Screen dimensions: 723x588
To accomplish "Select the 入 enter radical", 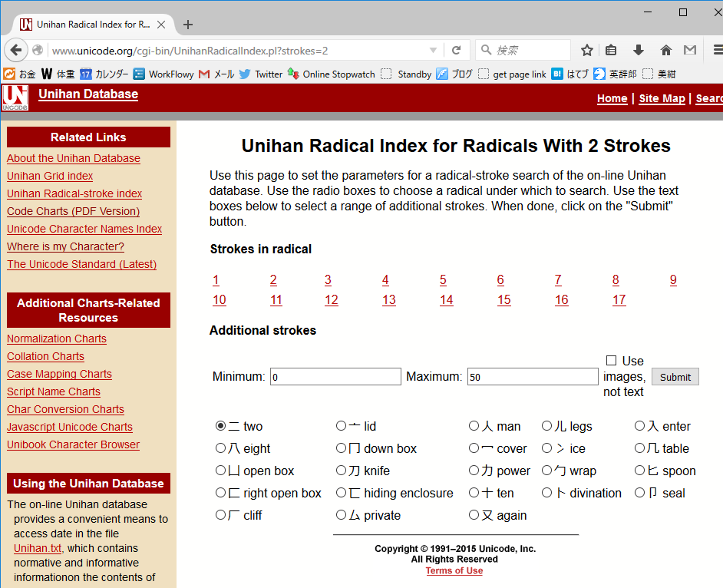I will tap(639, 426).
